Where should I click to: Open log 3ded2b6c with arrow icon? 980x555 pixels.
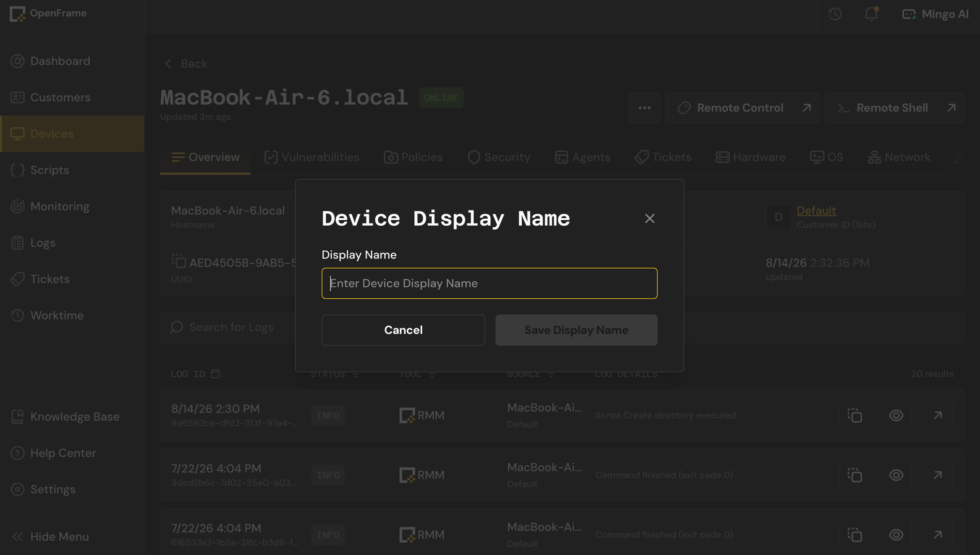[938, 475]
